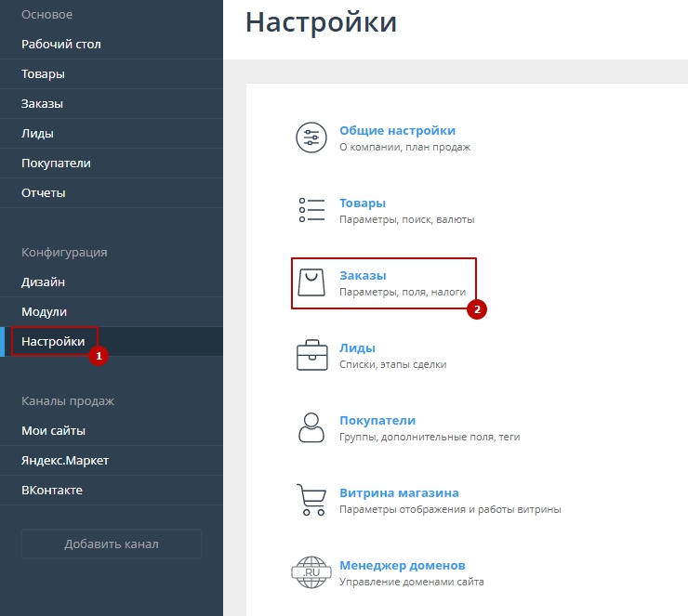Click the briefcase icon for Лиды
688x616 pixels.
pyautogui.click(x=311, y=355)
